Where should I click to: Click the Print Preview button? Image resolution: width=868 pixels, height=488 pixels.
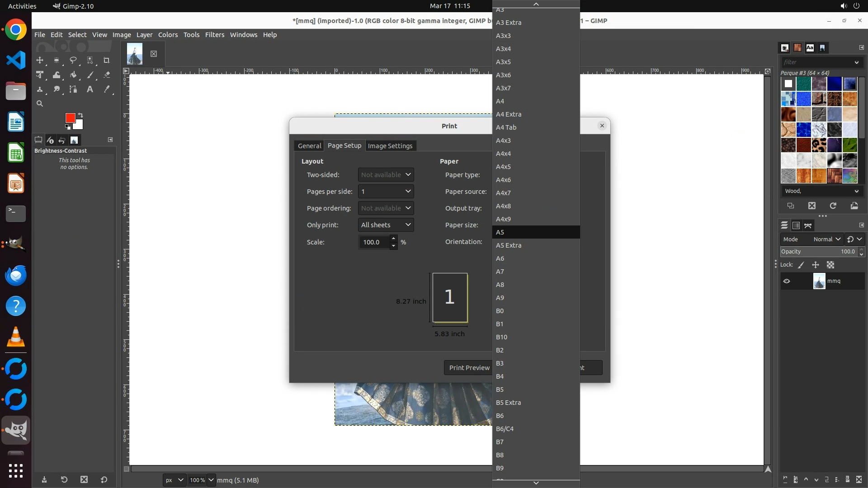point(469,368)
